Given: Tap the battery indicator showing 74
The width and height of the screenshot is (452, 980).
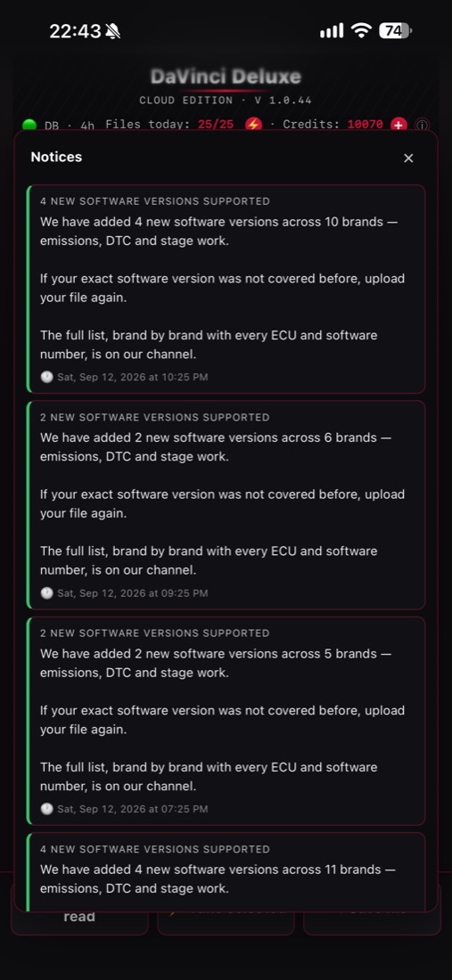Looking at the screenshot, I should tap(395, 30).
